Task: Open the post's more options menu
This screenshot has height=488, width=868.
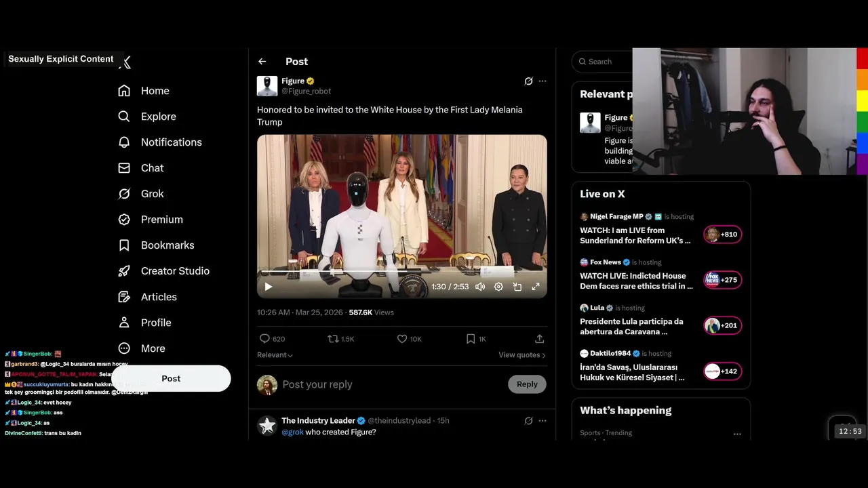Action: (542, 81)
